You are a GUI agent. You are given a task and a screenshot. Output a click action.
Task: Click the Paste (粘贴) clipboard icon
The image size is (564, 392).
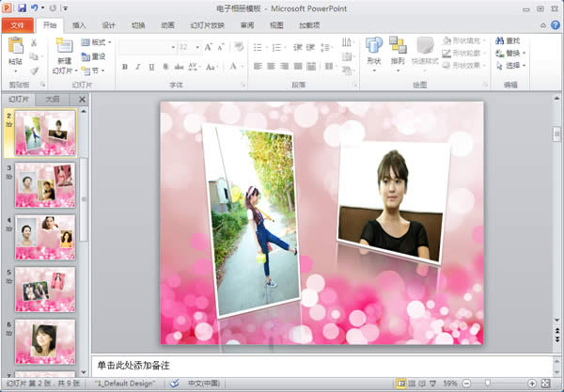(15, 45)
